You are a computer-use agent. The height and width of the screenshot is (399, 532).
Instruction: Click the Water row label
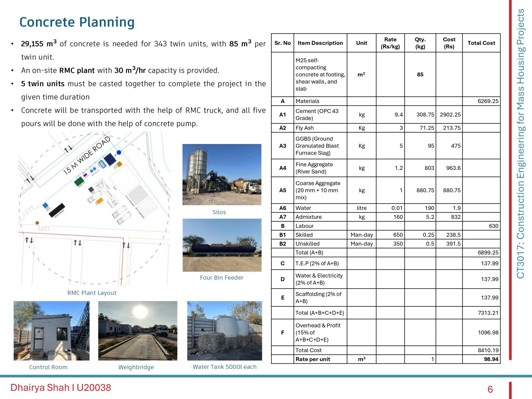coord(303,208)
